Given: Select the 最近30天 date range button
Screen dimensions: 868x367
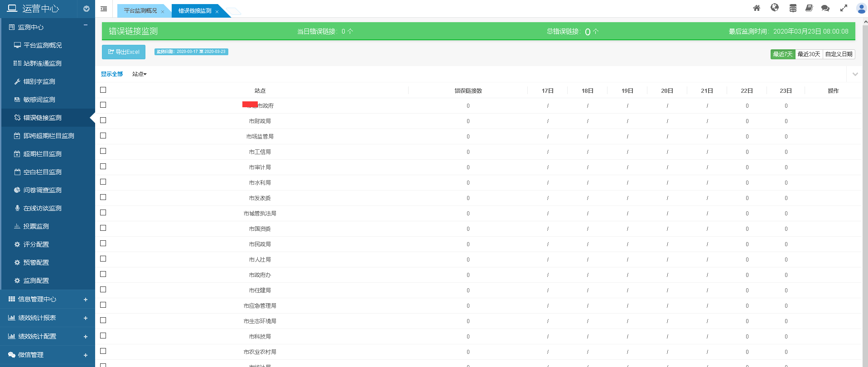Looking at the screenshot, I should tap(809, 54).
